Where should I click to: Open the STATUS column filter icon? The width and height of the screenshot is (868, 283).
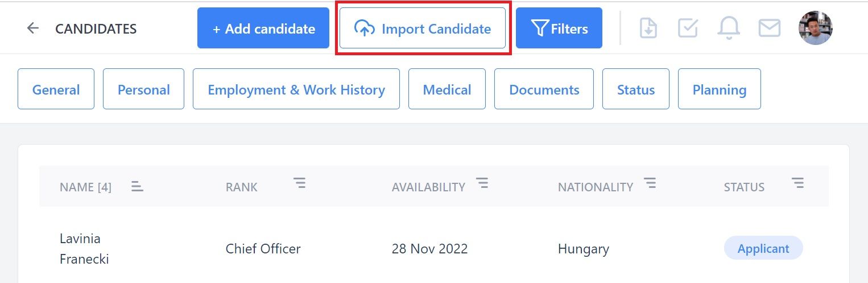pos(798,183)
